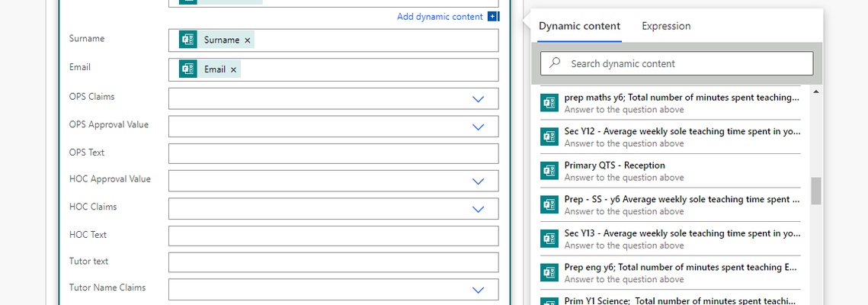The height and width of the screenshot is (305, 868).
Task: Open the OPS Approval Value dropdown
Action: tap(478, 127)
